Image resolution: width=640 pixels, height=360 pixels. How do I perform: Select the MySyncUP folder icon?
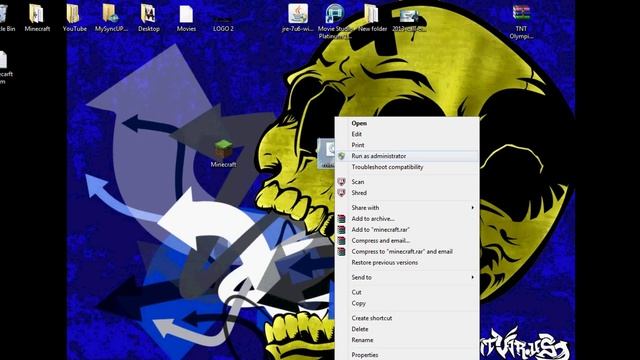coord(111,14)
